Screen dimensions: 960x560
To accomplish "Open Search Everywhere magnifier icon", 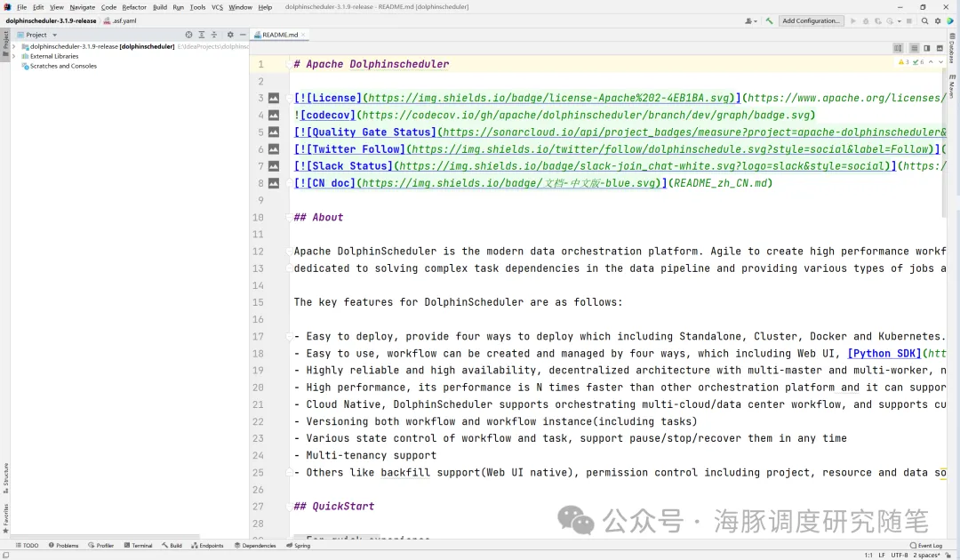I will tap(924, 20).
